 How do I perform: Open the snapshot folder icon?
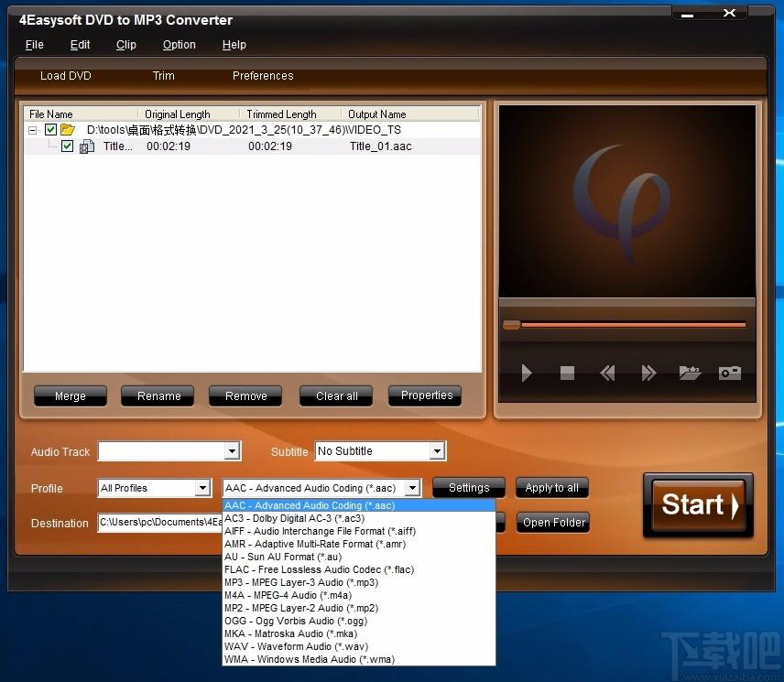coord(690,373)
